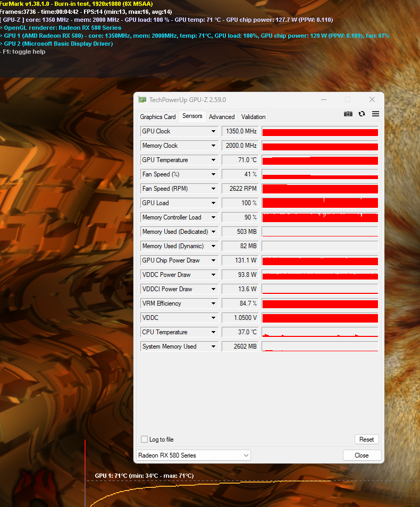This screenshot has height=507, width=420.
Task: Open the Fan Speed (RPM) dropdown
Action: pyautogui.click(x=213, y=189)
